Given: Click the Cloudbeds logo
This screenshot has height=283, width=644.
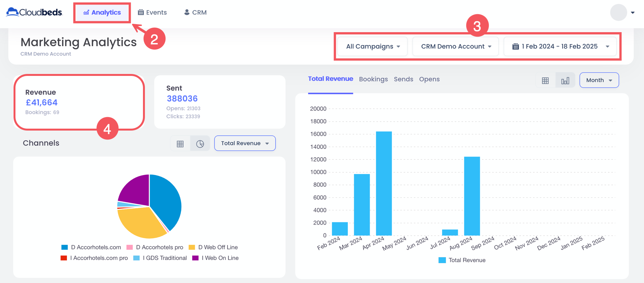Looking at the screenshot, I should (x=34, y=12).
